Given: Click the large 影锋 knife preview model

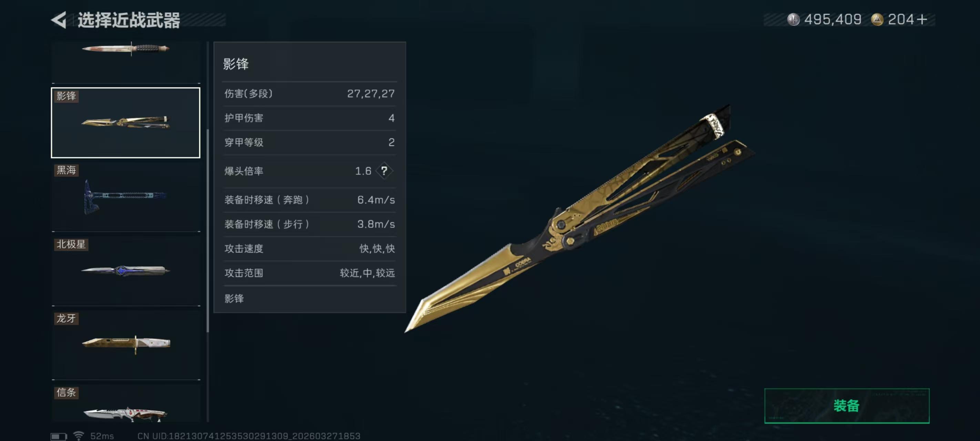Looking at the screenshot, I should (x=580, y=218).
